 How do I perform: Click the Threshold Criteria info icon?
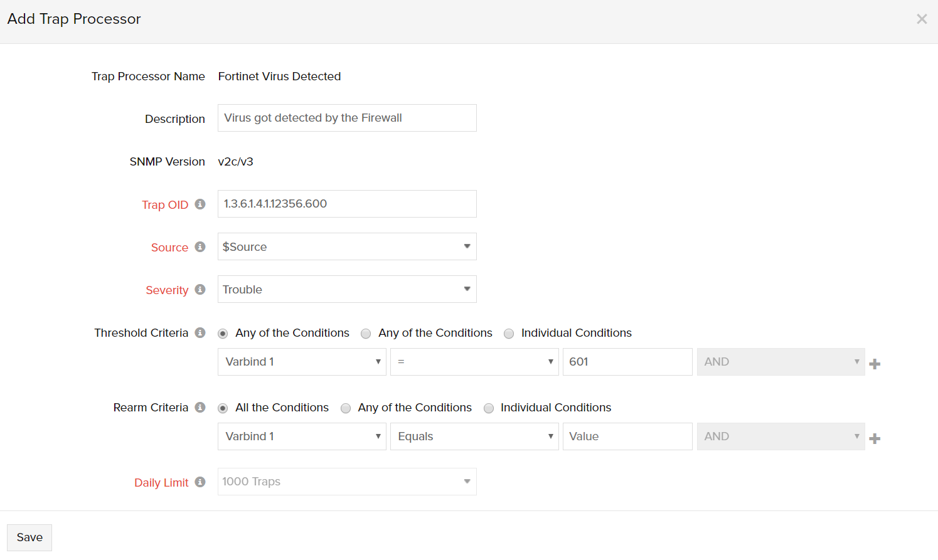(x=200, y=333)
